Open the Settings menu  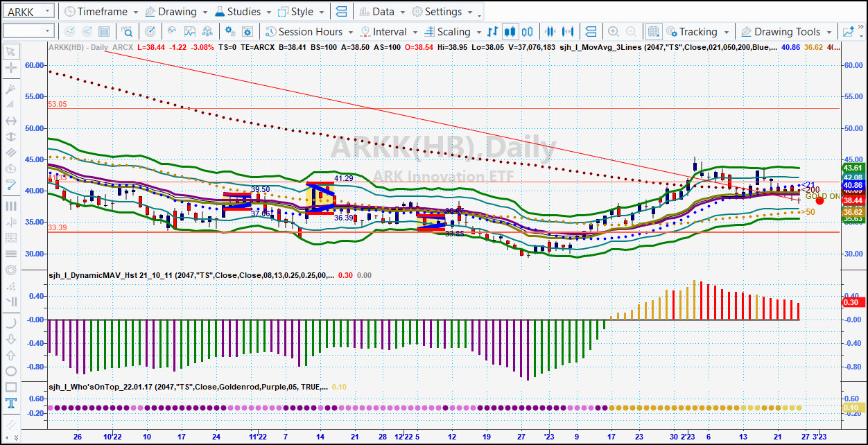tap(442, 11)
